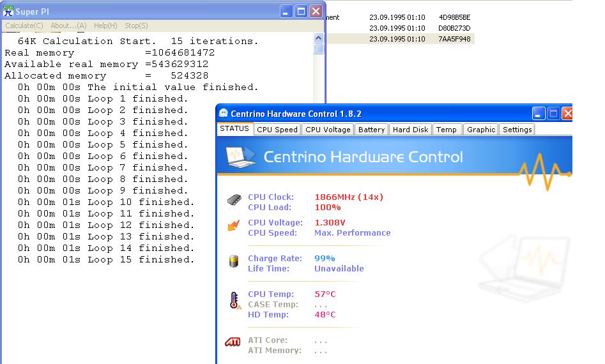Image resolution: width=605 pixels, height=364 pixels.
Task: Switch to the Temp tab
Action: coord(447,130)
